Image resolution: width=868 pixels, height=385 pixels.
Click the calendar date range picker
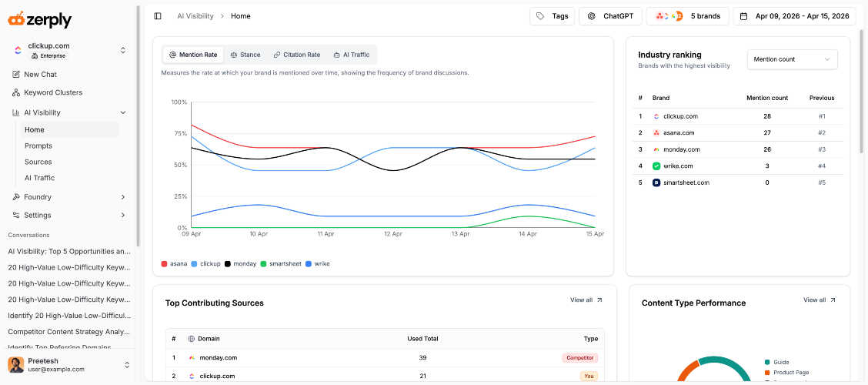pyautogui.click(x=794, y=16)
